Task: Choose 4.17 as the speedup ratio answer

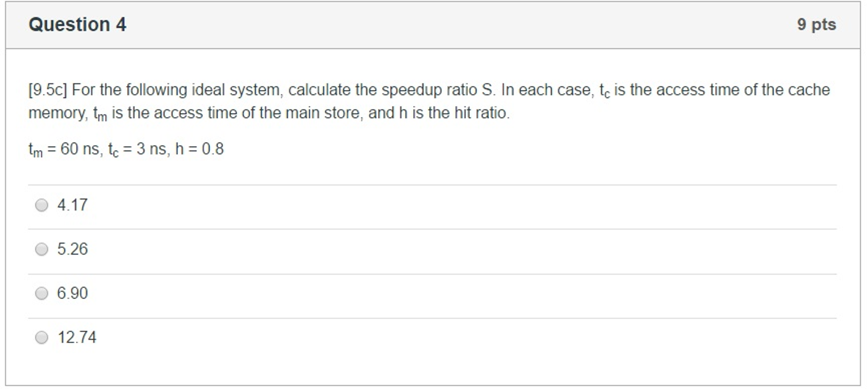Action: pos(42,205)
